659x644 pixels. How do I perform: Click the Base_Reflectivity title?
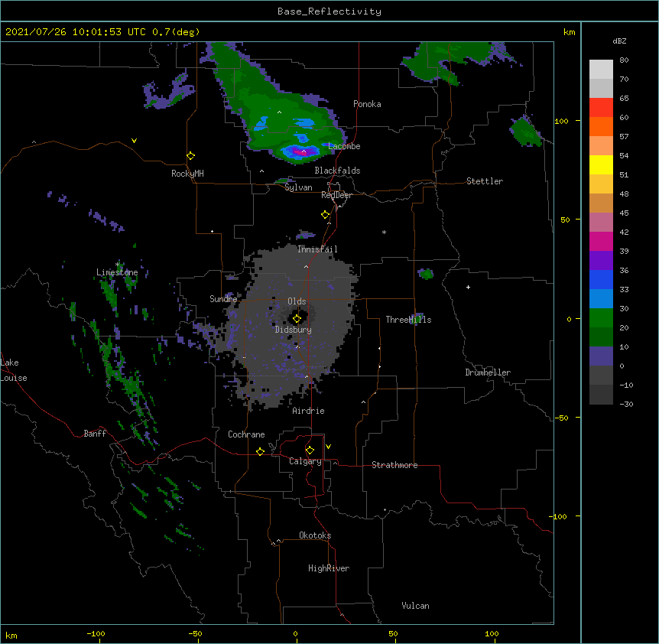(329, 11)
